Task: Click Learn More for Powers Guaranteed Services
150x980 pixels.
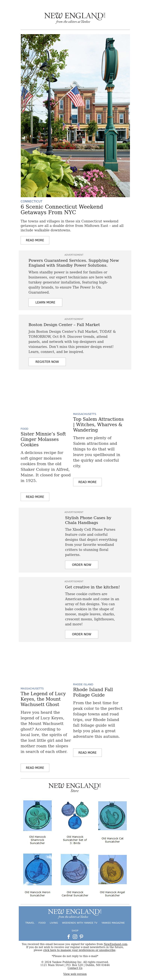Action: pos(45,303)
